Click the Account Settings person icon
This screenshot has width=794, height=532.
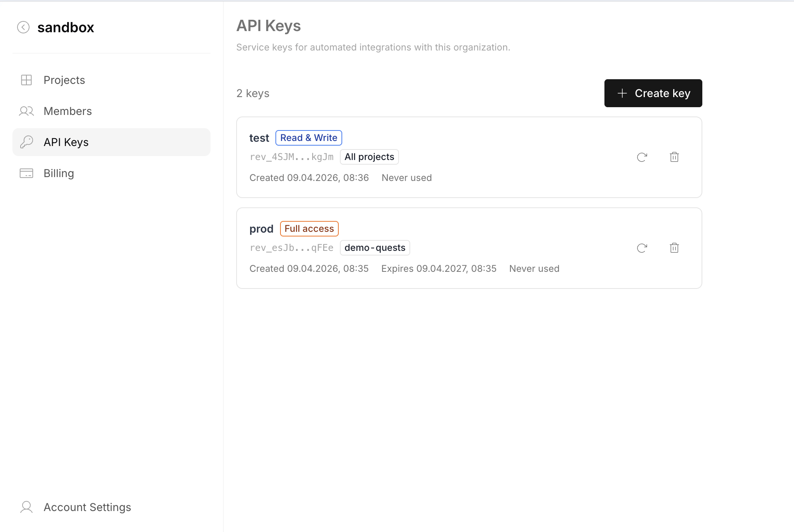point(26,507)
